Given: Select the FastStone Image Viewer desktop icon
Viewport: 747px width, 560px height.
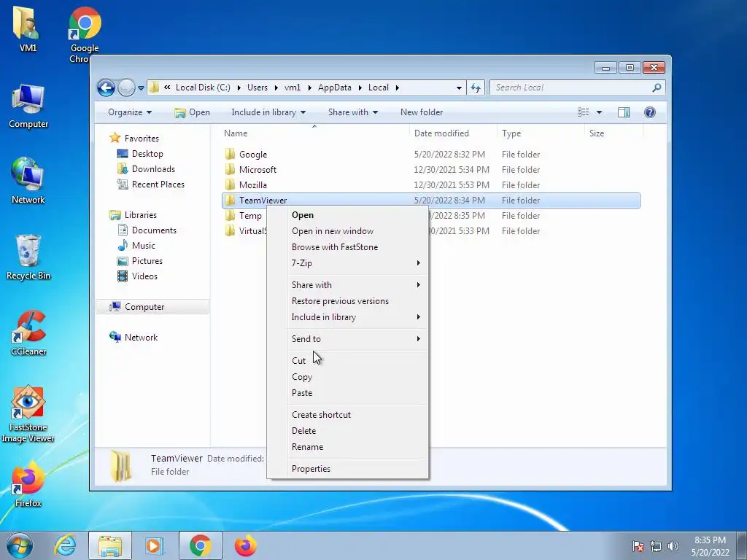Looking at the screenshot, I should (28, 414).
